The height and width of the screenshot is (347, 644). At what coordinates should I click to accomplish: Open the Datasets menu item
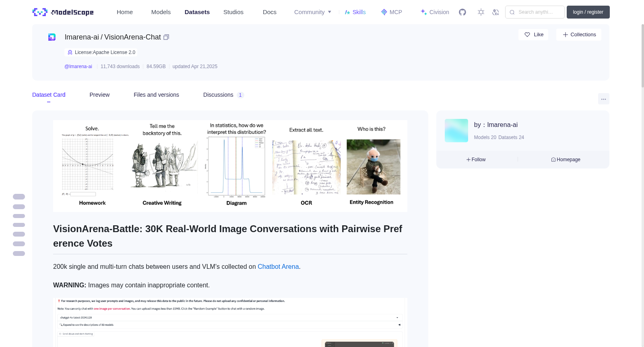pos(197,12)
